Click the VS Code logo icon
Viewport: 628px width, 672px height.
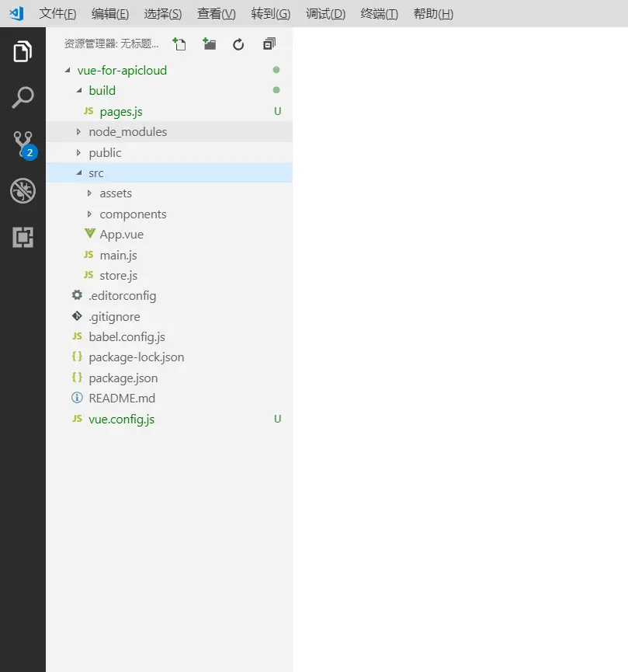(x=17, y=14)
